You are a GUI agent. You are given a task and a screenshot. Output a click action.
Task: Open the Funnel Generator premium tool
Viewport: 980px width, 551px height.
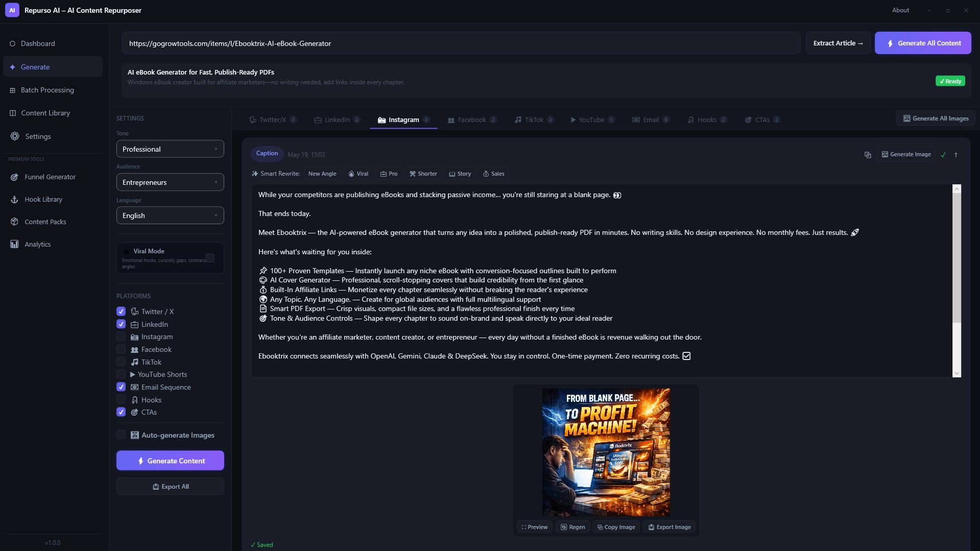point(53,177)
